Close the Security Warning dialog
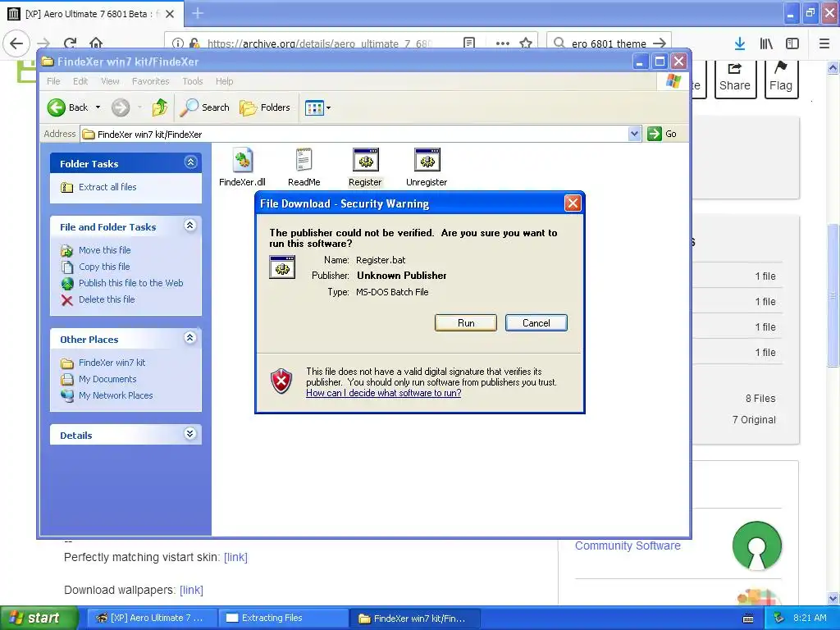The width and height of the screenshot is (840, 630). click(573, 203)
